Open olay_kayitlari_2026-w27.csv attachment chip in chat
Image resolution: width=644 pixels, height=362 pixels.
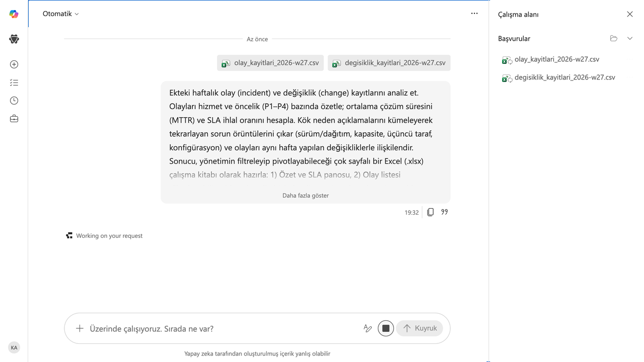(270, 63)
